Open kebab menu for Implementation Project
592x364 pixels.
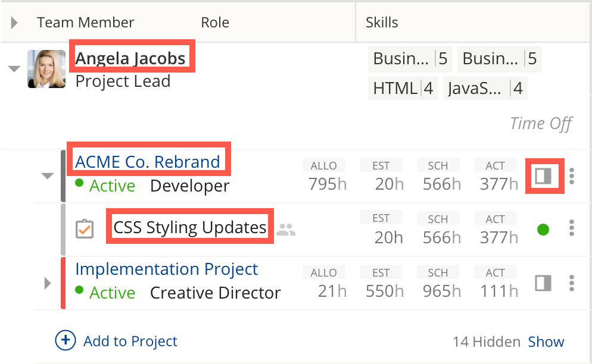tap(572, 283)
